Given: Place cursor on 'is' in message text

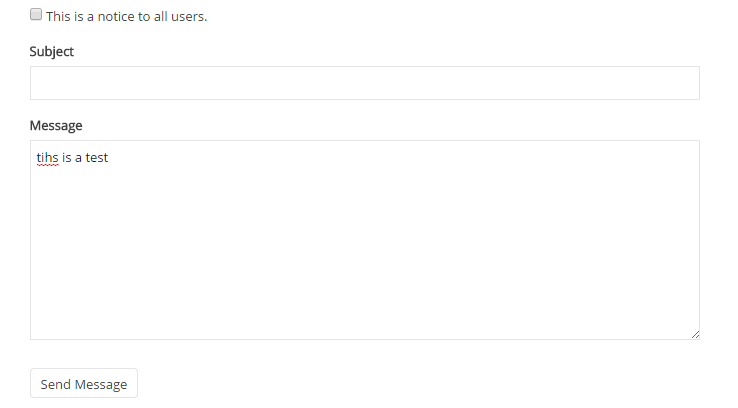Looking at the screenshot, I should [67, 157].
